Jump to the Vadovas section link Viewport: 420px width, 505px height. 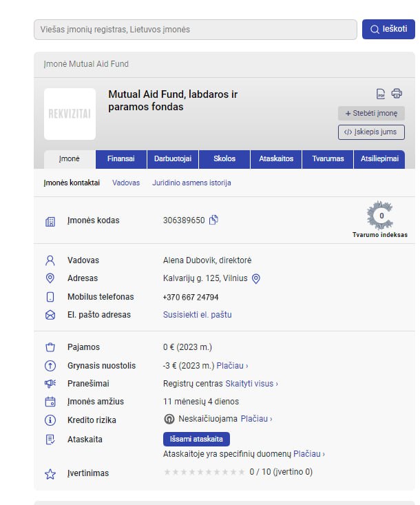tap(126, 183)
